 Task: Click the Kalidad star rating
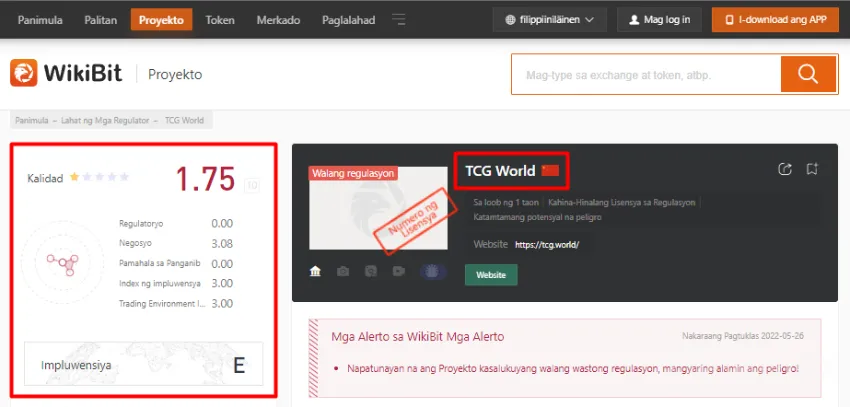pos(99,177)
